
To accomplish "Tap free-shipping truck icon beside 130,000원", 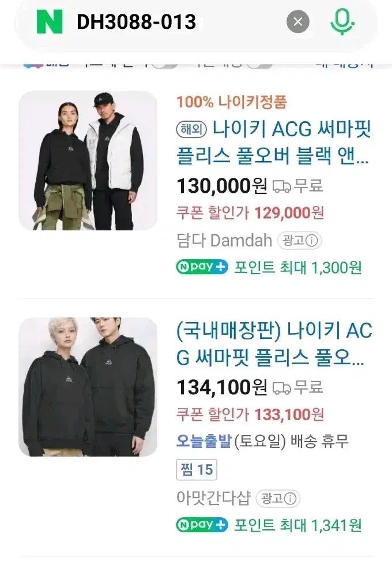I will 282,186.
